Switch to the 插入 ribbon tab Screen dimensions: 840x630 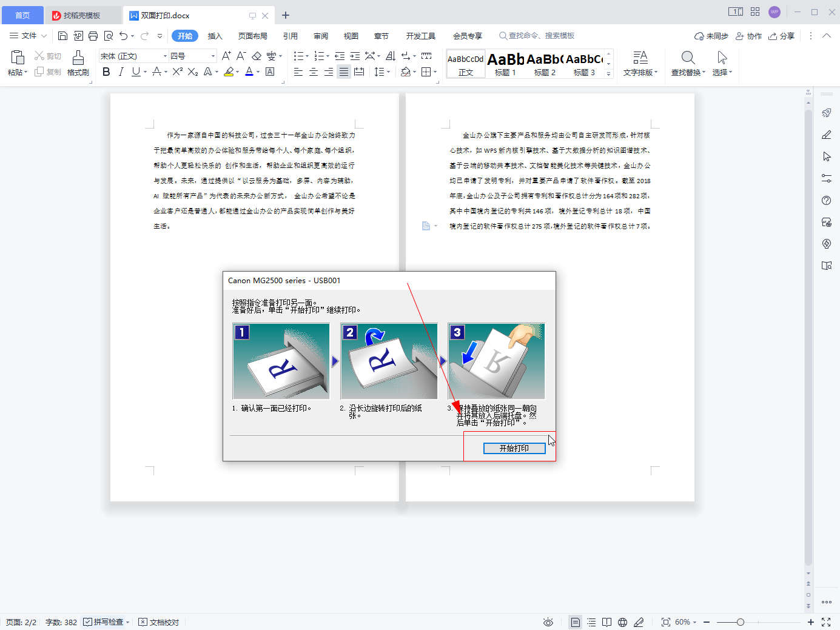point(215,36)
